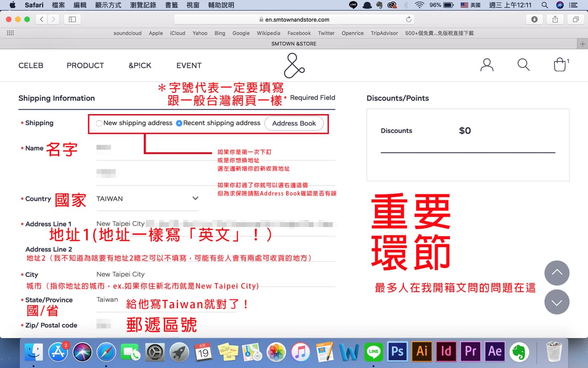
Task: Open the Wikipedia bookmark in favorites bar
Action: [268, 33]
